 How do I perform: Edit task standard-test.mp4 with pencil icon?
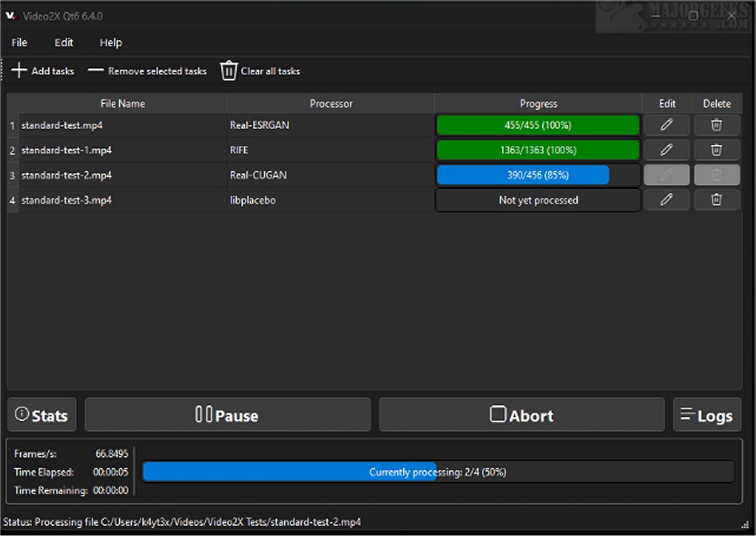coord(666,125)
